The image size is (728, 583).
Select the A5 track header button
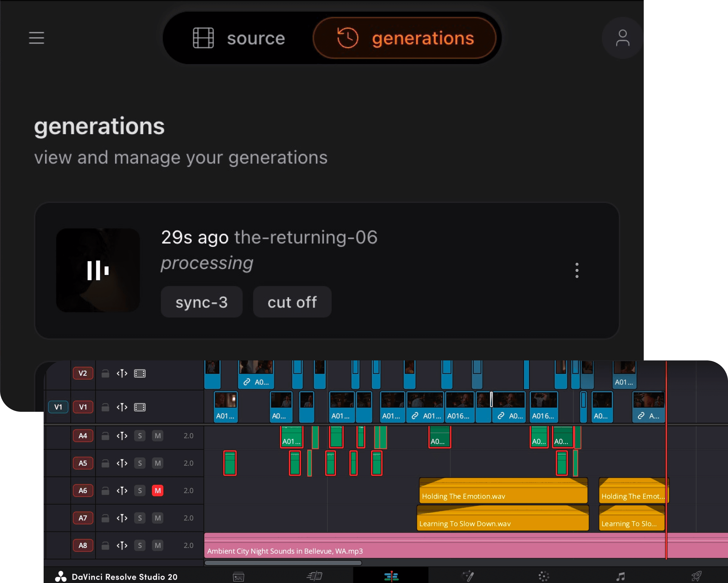click(x=83, y=463)
